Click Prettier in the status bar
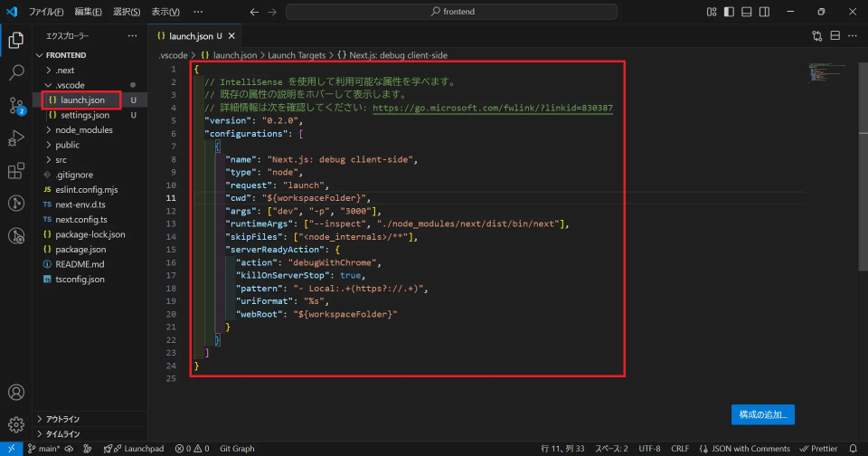The height and width of the screenshot is (456, 868). click(819, 449)
